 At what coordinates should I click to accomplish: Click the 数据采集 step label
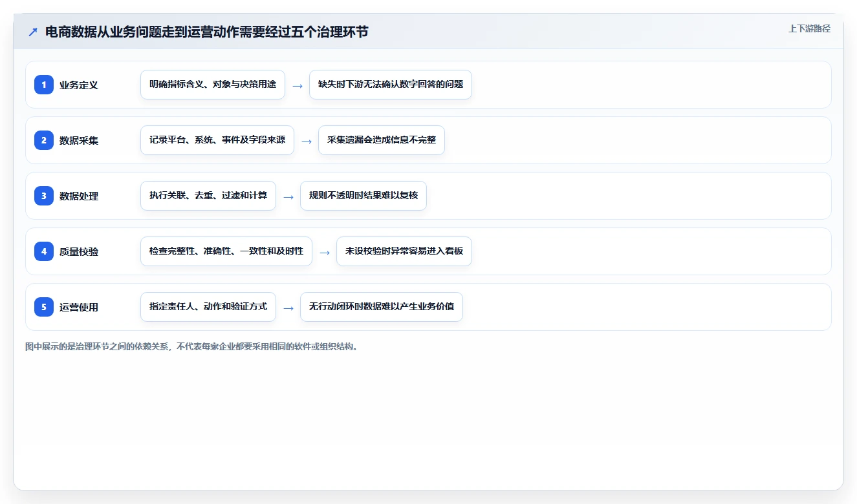click(79, 140)
